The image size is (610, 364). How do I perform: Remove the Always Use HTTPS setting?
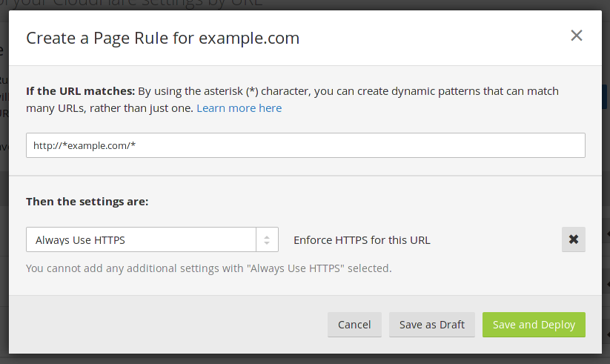coord(573,239)
